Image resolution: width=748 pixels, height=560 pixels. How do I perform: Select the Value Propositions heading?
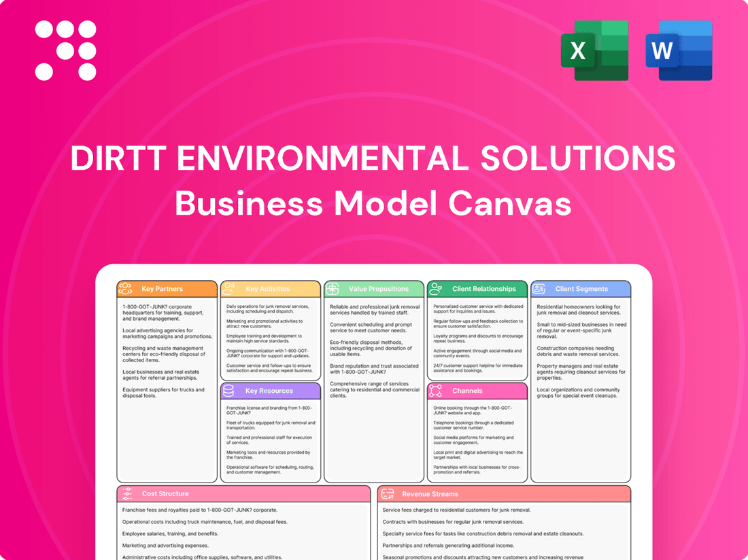coord(379,289)
